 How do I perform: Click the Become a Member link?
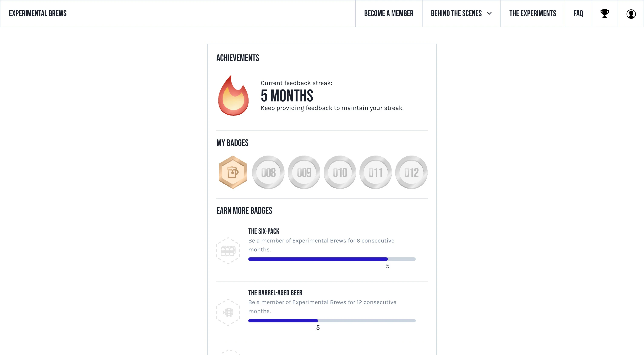coord(389,13)
